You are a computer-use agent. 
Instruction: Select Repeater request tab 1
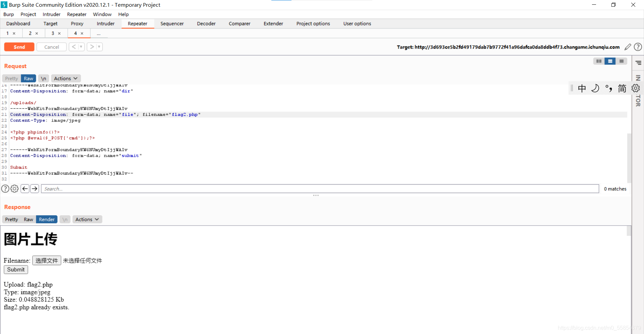[x=8, y=33]
